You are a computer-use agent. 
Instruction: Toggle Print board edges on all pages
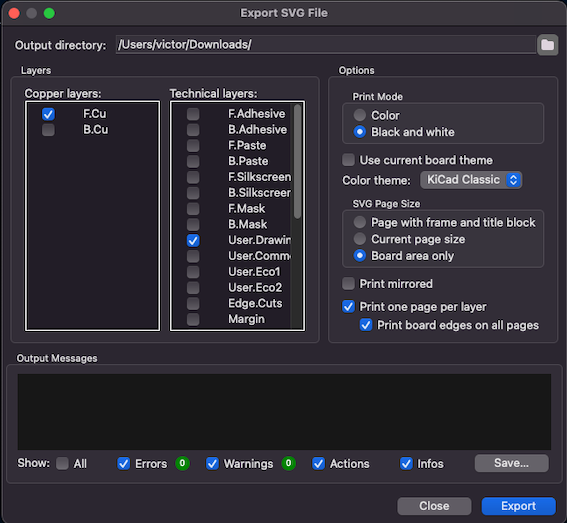(x=366, y=325)
